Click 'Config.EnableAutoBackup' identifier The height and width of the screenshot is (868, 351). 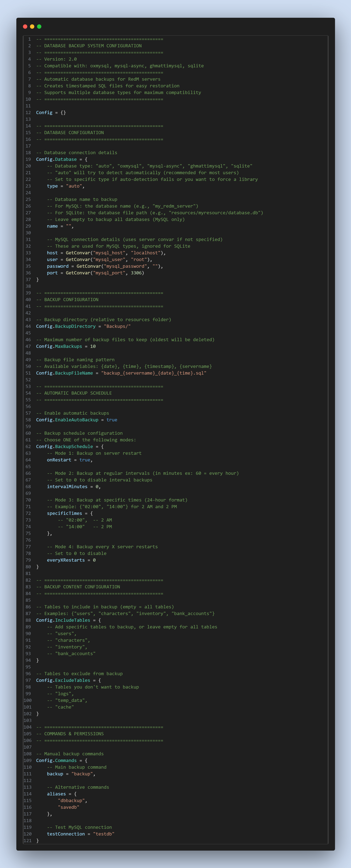click(67, 420)
